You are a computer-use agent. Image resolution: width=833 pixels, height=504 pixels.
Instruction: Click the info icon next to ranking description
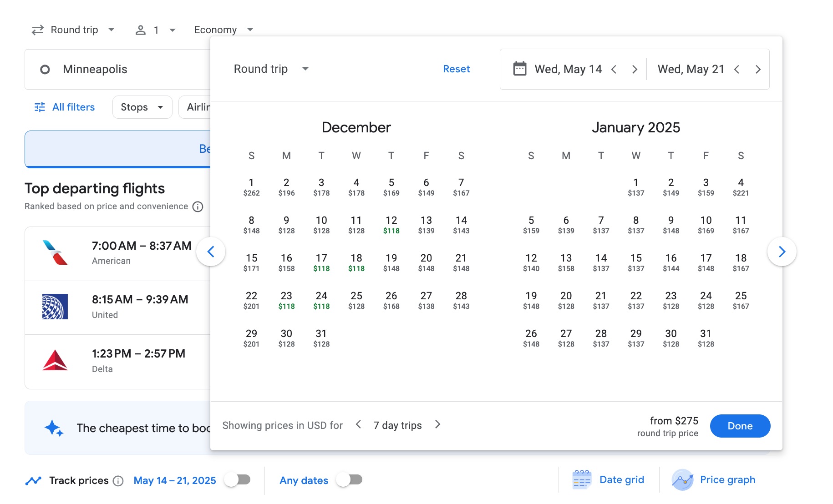click(x=197, y=207)
